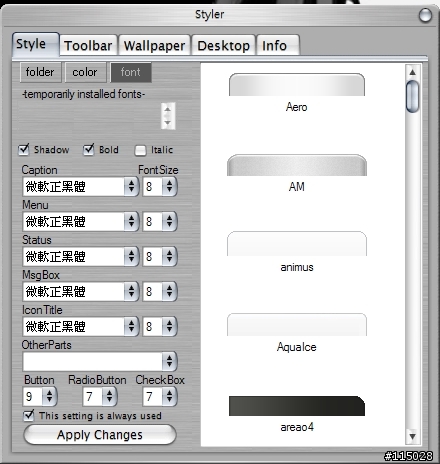The height and width of the screenshot is (464, 440).
Task: Open the IconTitle font dropdown
Action: pyautogui.click(x=131, y=326)
